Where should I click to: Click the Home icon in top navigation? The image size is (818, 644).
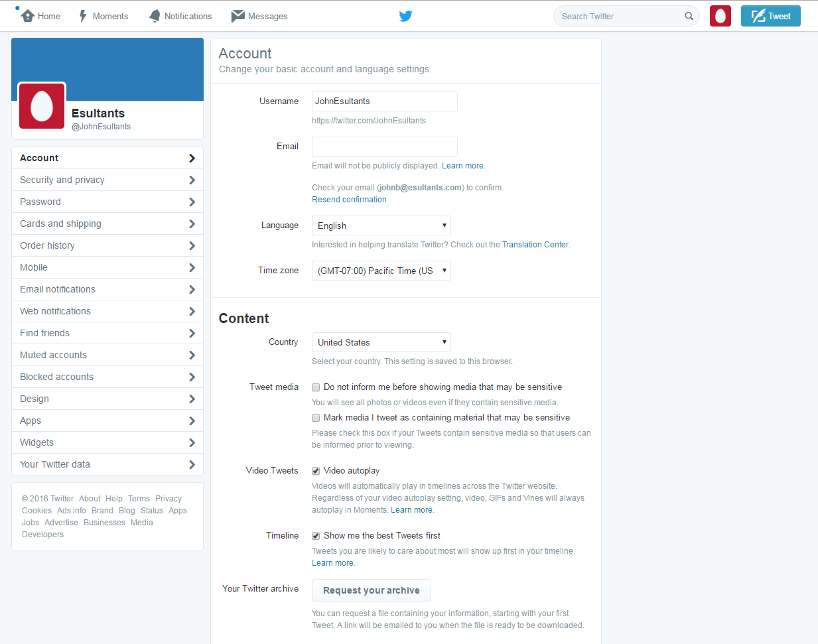point(27,16)
